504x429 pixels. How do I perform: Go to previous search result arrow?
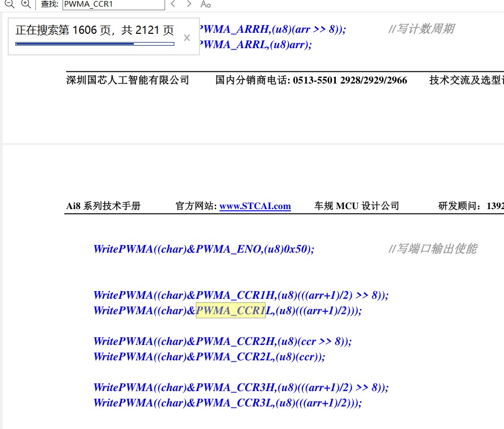pyautogui.click(x=173, y=4)
